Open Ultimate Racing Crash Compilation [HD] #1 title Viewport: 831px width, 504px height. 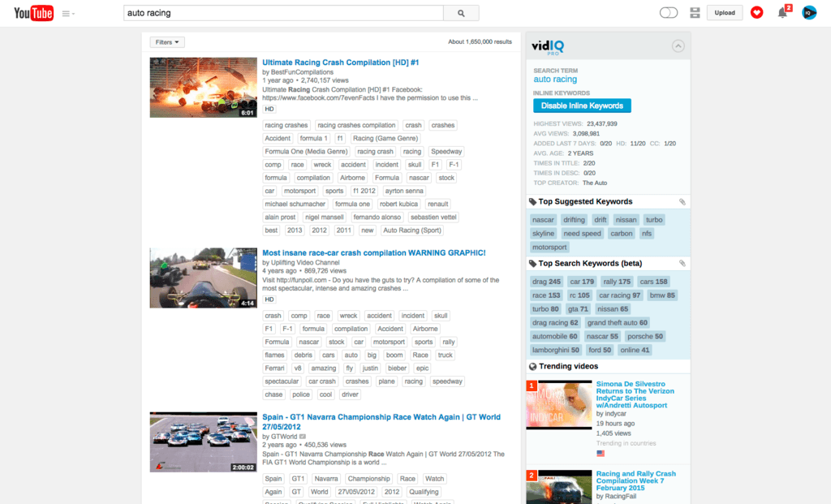click(340, 62)
